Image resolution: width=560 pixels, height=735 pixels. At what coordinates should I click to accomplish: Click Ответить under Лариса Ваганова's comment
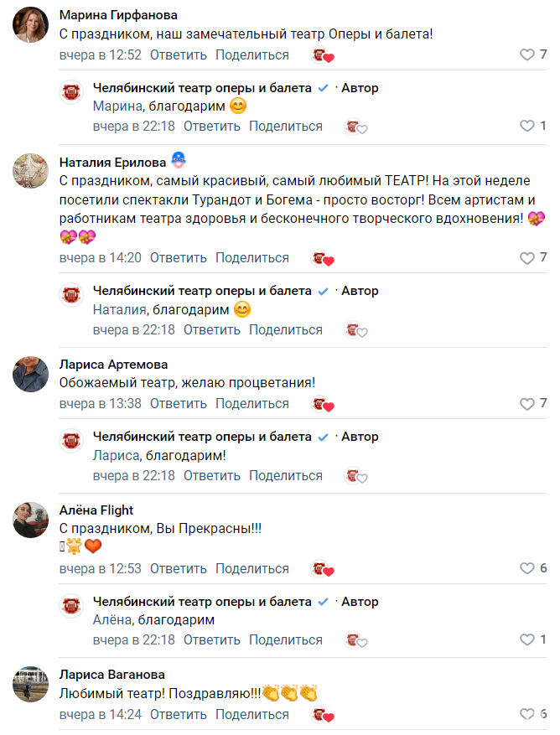coord(178,715)
